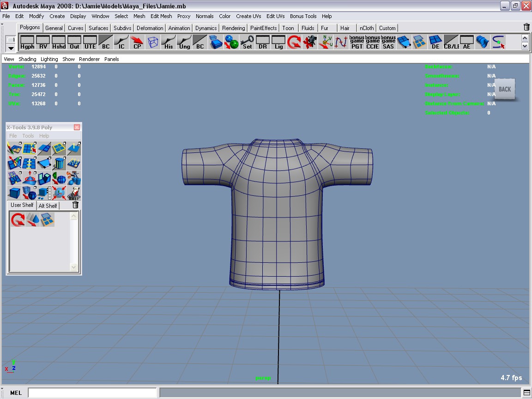Click the blue cylinder icon in X-Tools
The width and height of the screenshot is (532, 399).
pyautogui.click(x=59, y=163)
